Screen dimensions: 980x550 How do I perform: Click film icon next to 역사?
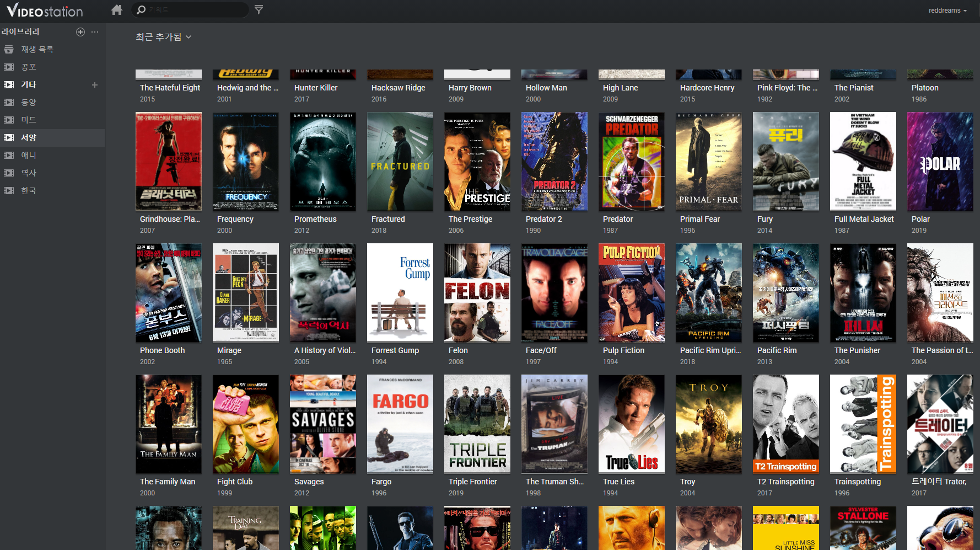9,173
